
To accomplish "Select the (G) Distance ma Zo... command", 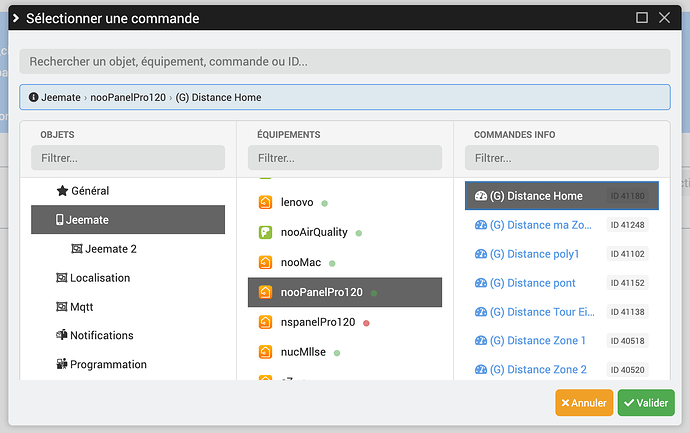I will tap(562, 225).
